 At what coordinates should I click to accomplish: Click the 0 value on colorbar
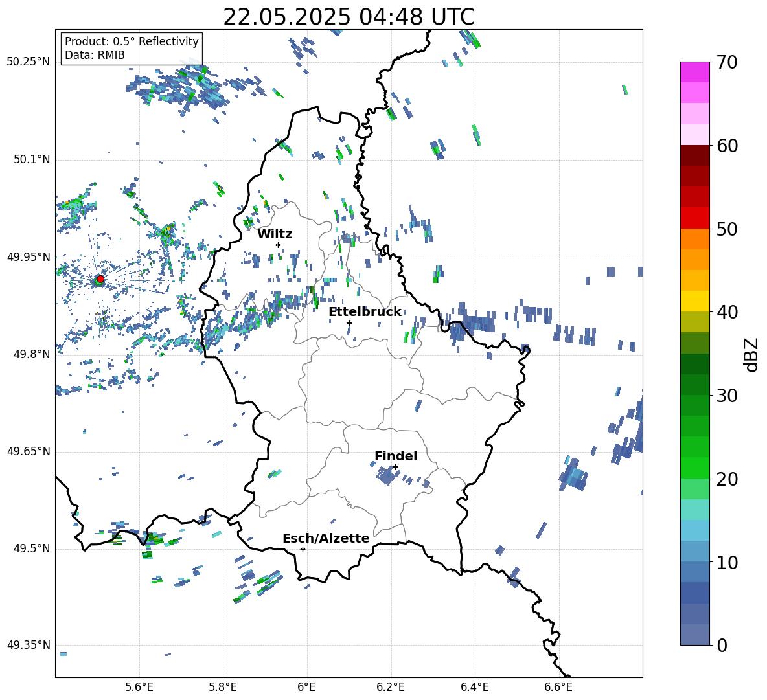pyautogui.click(x=722, y=645)
